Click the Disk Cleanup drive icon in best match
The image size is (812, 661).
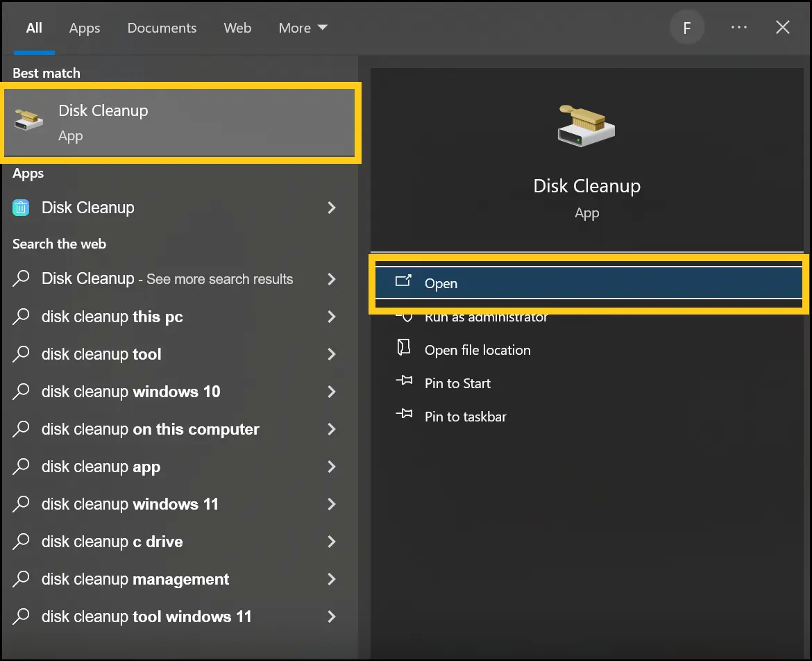tap(28, 119)
